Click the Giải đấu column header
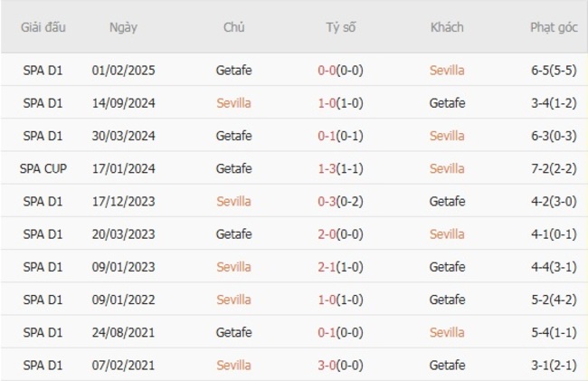Screen dimensions: 588x381 43,27
